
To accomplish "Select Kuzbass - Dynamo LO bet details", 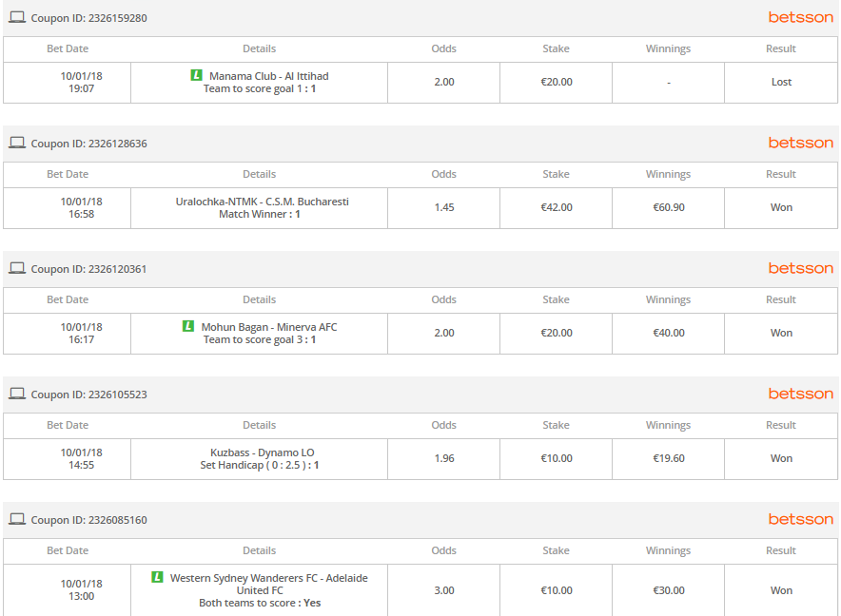I will (x=260, y=458).
